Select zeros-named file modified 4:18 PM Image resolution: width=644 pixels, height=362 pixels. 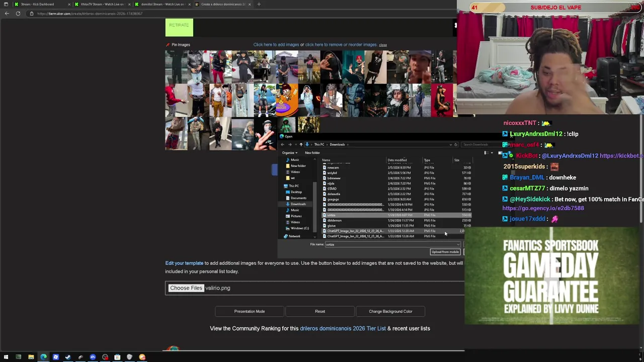click(396, 205)
